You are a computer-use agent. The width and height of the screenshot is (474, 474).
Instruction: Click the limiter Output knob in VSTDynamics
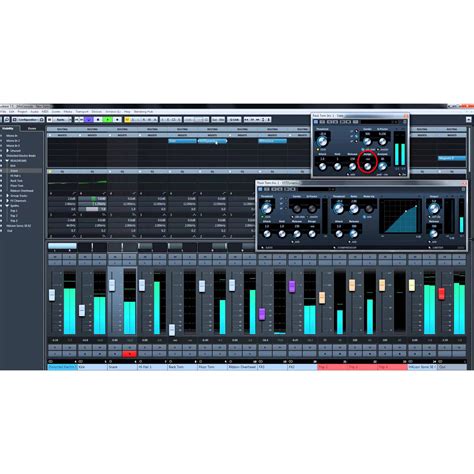click(434, 209)
